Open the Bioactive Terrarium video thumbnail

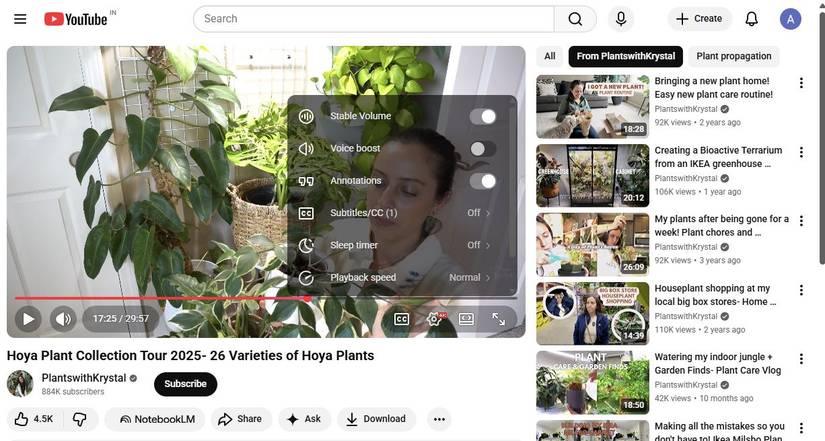(592, 175)
